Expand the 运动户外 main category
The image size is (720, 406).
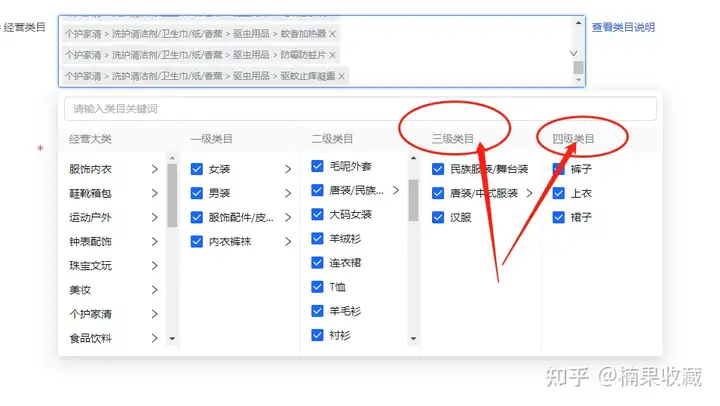coord(155,217)
